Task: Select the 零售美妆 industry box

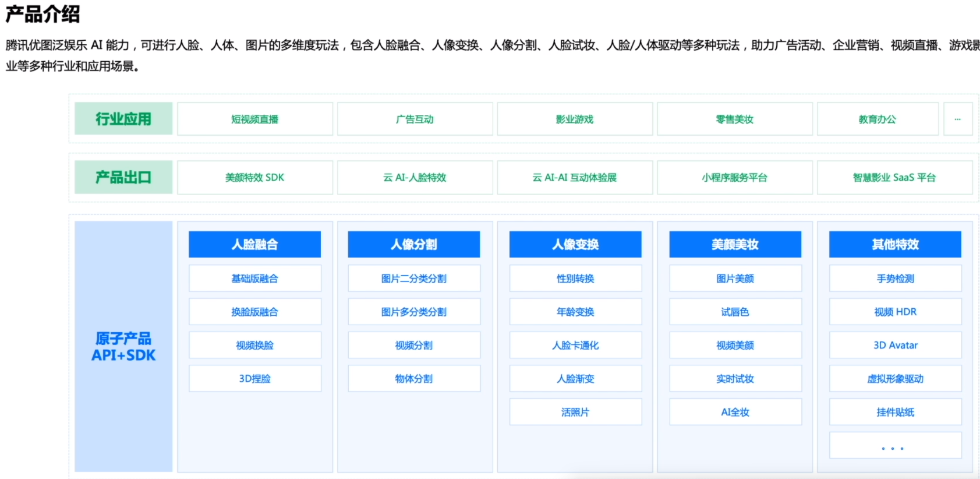Action: click(x=735, y=119)
